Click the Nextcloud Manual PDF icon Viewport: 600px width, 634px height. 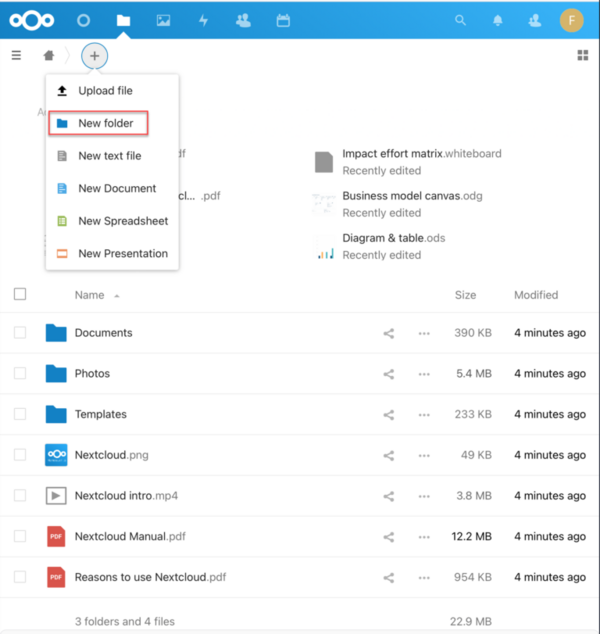56,536
